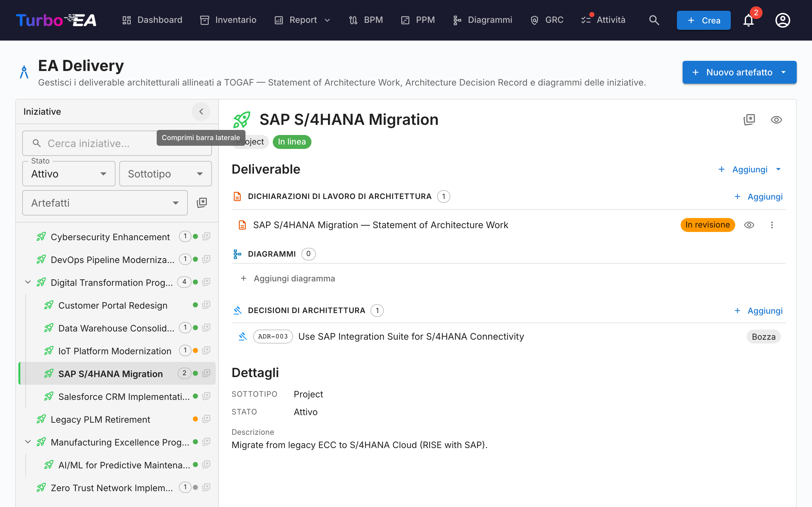Open the three-dot menu for Statement of Architecture Work
This screenshot has height=507, width=812.
772,225
